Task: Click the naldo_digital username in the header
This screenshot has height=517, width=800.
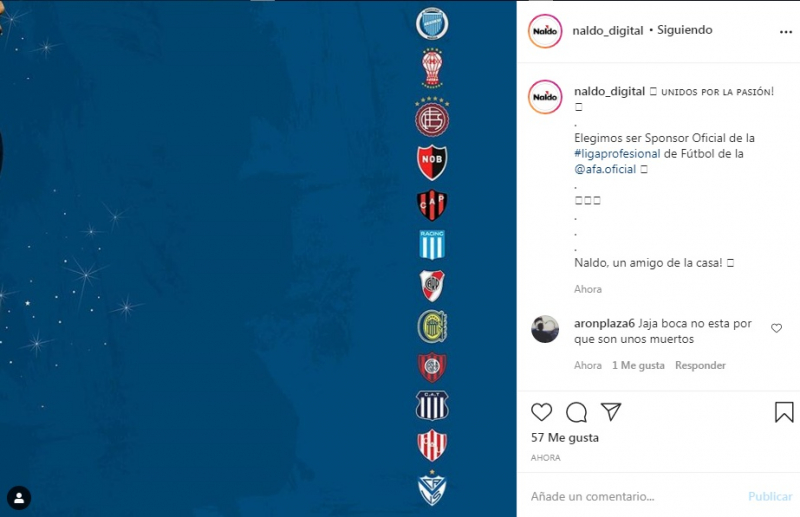Action: [608, 31]
